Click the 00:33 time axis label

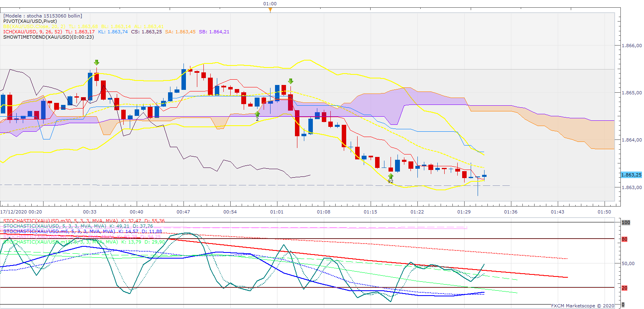pos(90,212)
